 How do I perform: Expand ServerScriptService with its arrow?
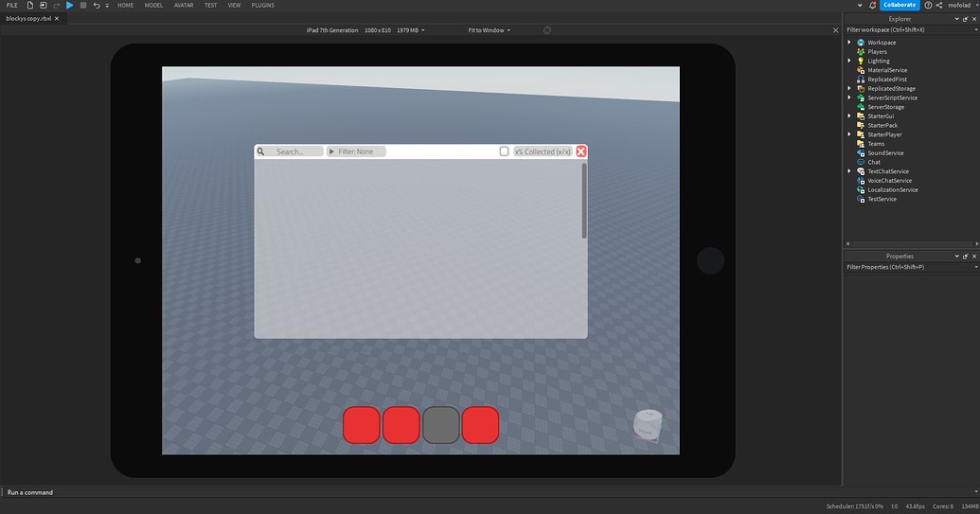[x=848, y=97]
